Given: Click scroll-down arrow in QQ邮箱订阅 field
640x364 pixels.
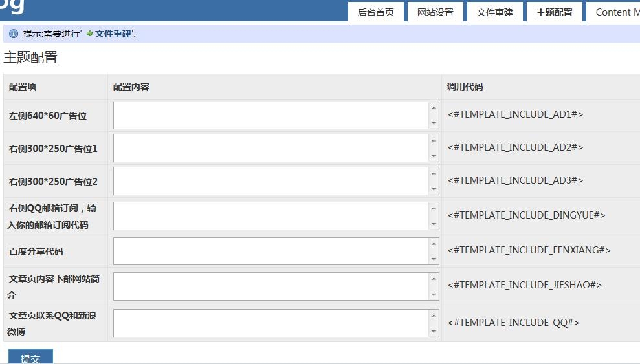Looking at the screenshot, I should [434, 224].
